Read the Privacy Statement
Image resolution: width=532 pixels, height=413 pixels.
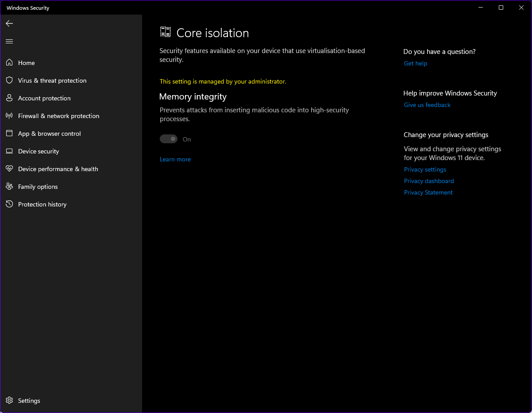pos(428,192)
